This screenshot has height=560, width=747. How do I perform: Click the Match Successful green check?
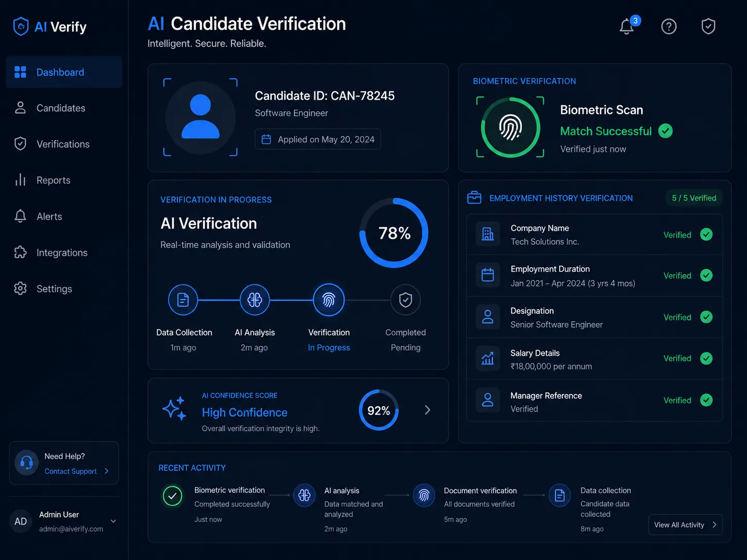pyautogui.click(x=665, y=131)
